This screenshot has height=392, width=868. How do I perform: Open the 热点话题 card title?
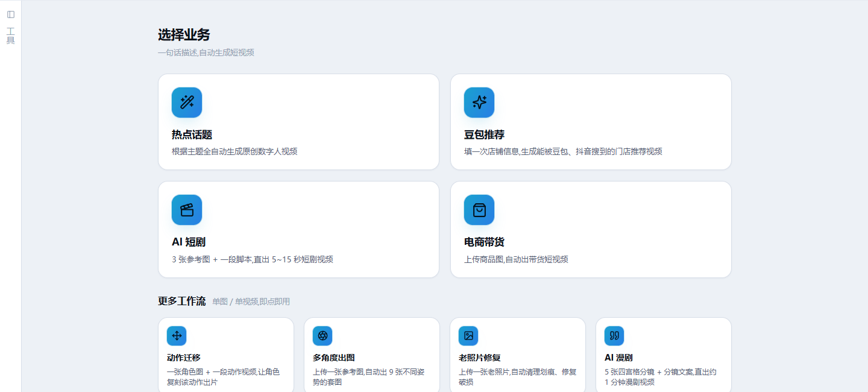point(192,134)
